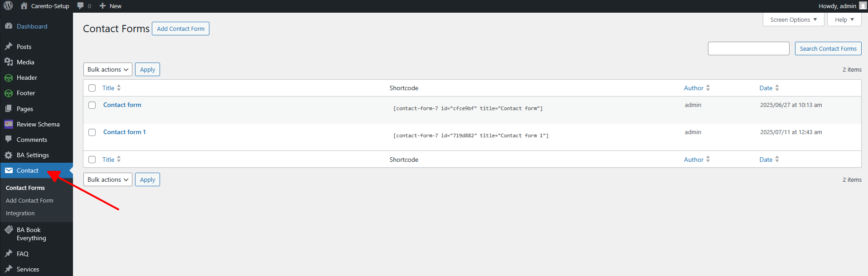Click the top Apply button

147,69
